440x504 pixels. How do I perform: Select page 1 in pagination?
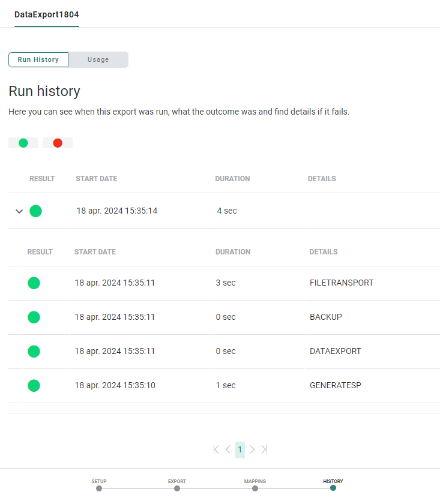(240, 449)
